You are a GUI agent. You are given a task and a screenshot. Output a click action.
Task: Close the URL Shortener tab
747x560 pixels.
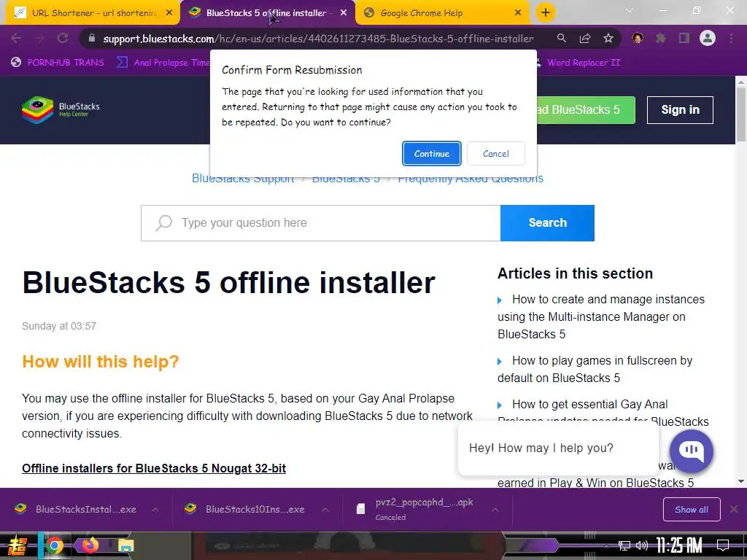click(x=169, y=13)
